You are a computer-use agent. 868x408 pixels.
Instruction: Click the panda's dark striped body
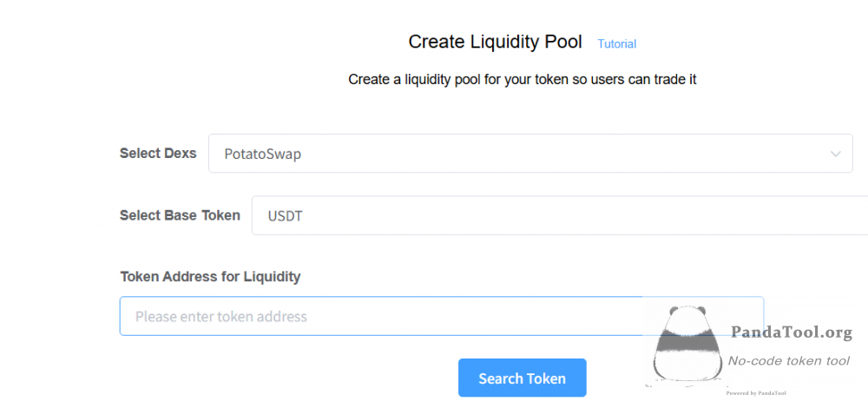687,341
